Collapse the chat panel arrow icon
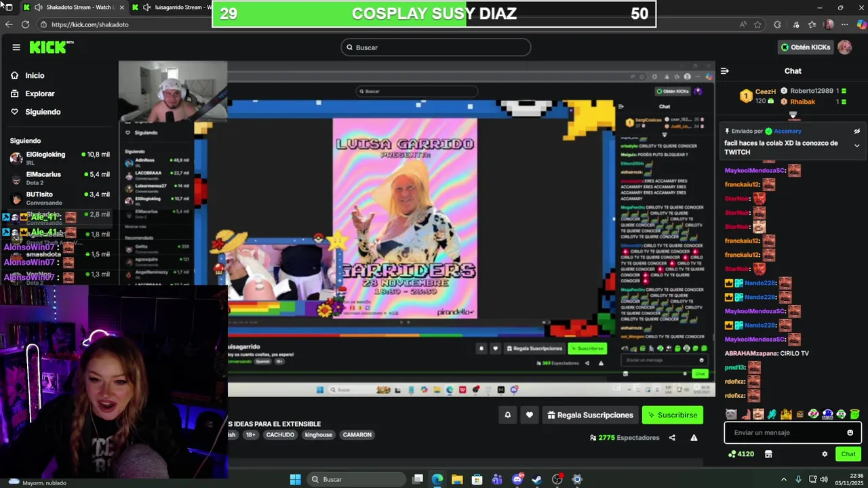The width and height of the screenshot is (868, 488). 724,71
